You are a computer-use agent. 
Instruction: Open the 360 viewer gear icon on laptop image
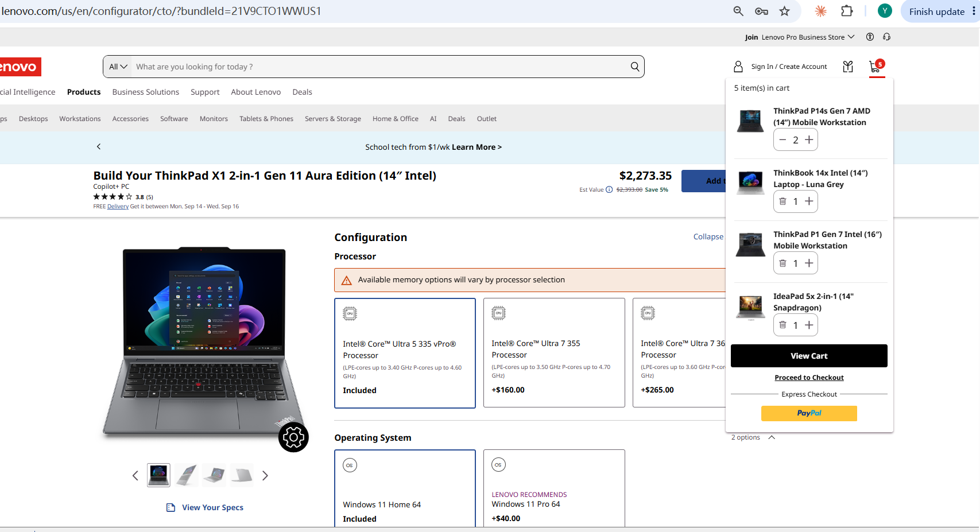293,437
